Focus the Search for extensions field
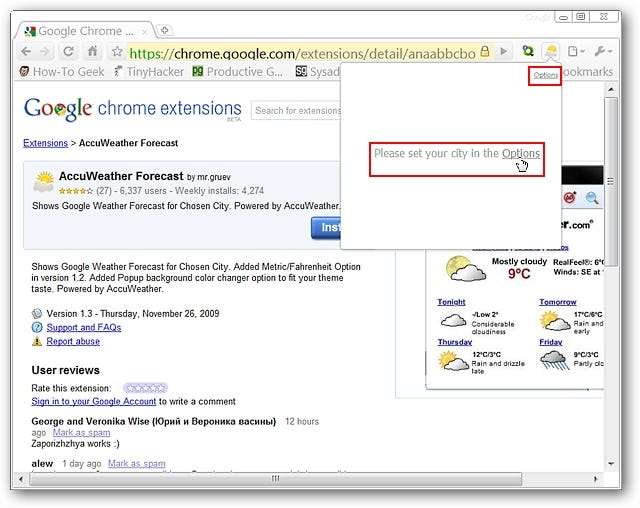640x508 pixels. pyautogui.click(x=296, y=111)
